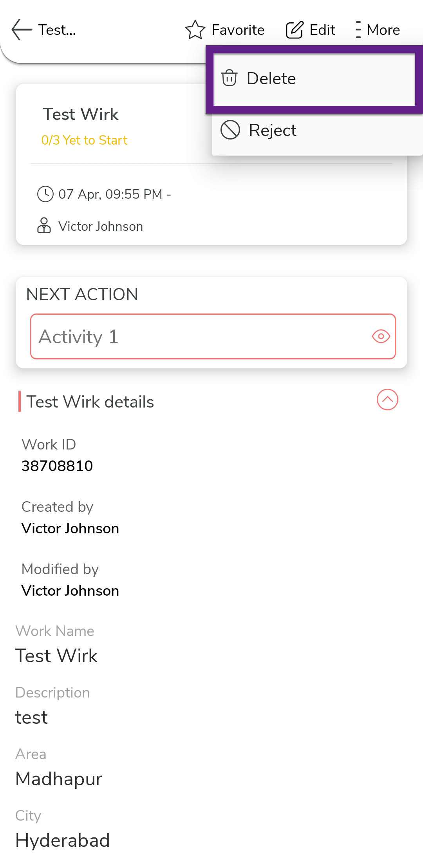The width and height of the screenshot is (423, 868).
Task: Click the Favorite star icon
Action: pyautogui.click(x=195, y=30)
